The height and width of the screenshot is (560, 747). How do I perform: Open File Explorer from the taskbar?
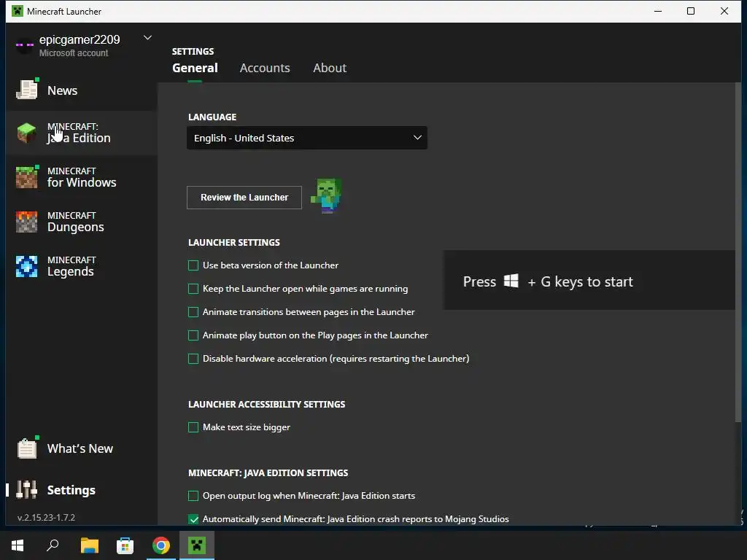pos(89,545)
